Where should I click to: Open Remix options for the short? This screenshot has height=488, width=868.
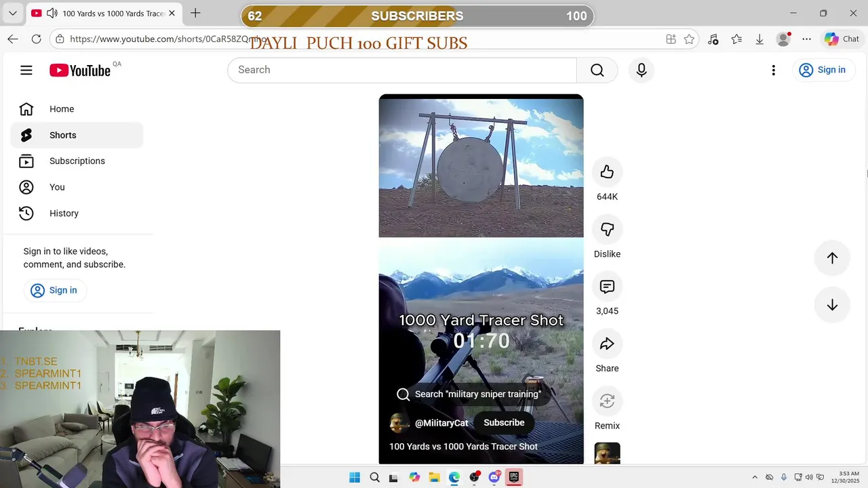point(607,401)
